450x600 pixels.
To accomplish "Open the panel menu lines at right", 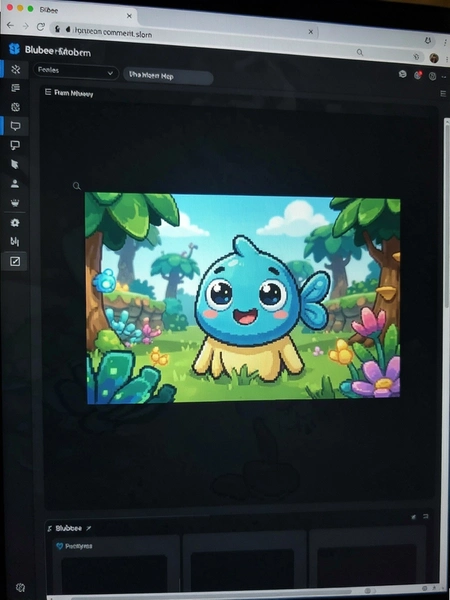I will pyautogui.click(x=443, y=93).
